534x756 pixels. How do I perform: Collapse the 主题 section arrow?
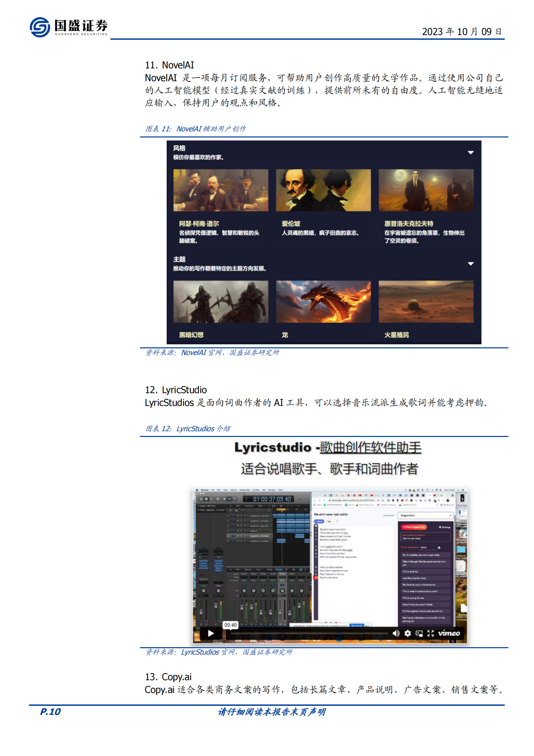coord(471,264)
